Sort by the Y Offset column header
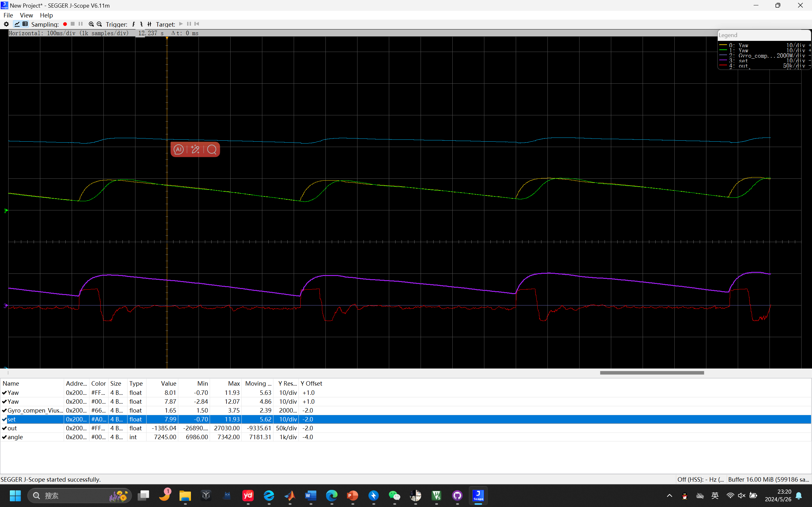812x507 pixels. coord(311,383)
